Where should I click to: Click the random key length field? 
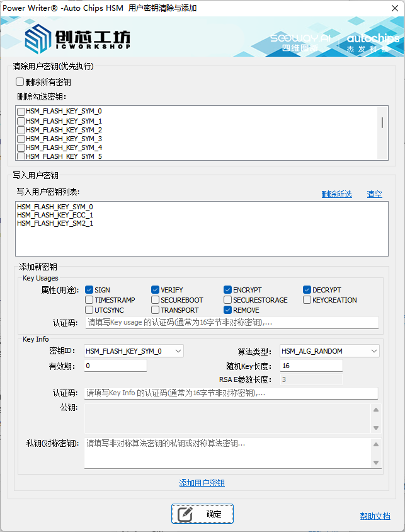pos(311,366)
